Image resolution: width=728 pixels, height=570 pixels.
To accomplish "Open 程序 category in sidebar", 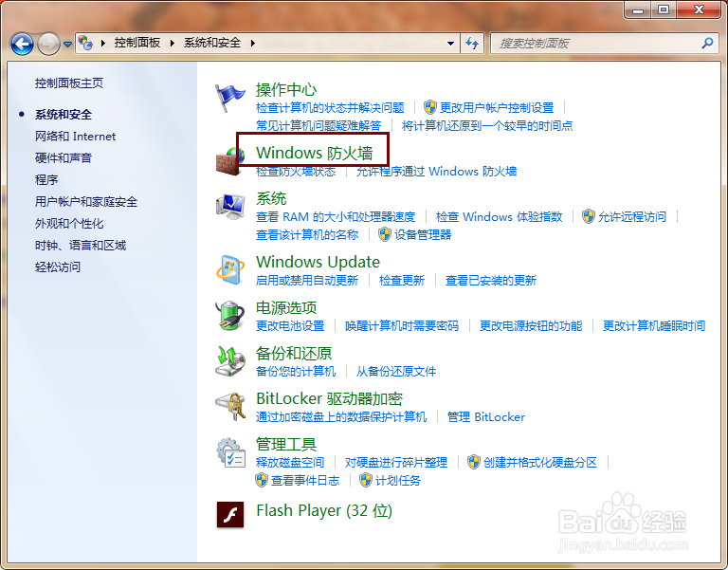I will coord(45,180).
